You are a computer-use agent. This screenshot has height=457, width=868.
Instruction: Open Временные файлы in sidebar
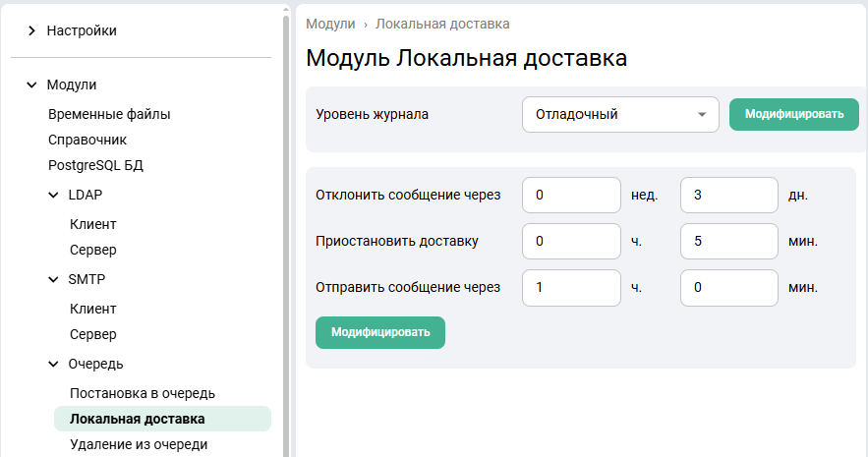[109, 114]
